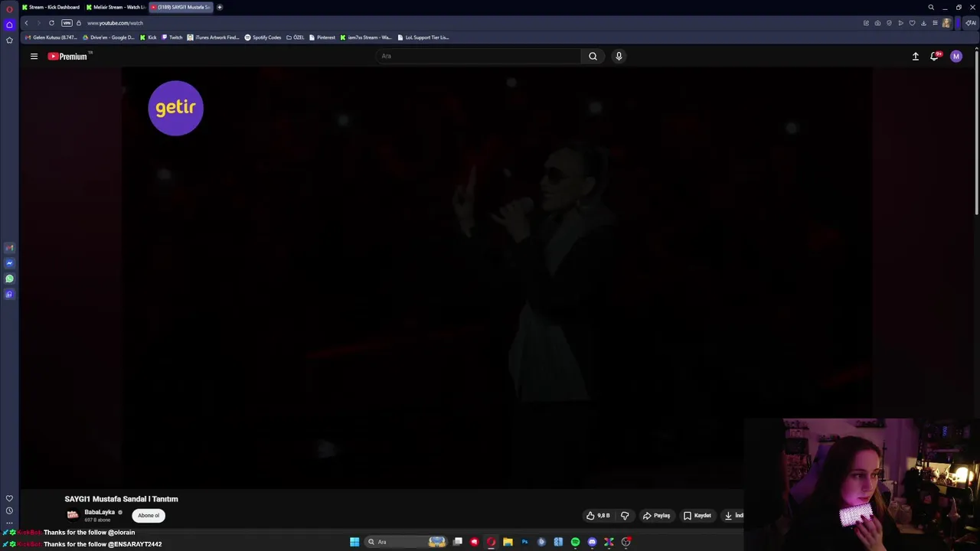
Task: Open iTunes Artwork Finder bookmark
Action: (214, 37)
